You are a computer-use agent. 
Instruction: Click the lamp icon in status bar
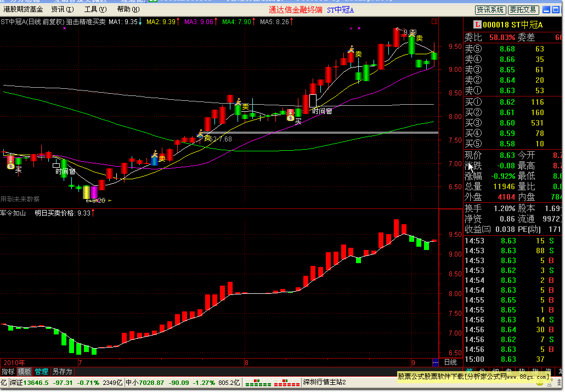[551, 383]
